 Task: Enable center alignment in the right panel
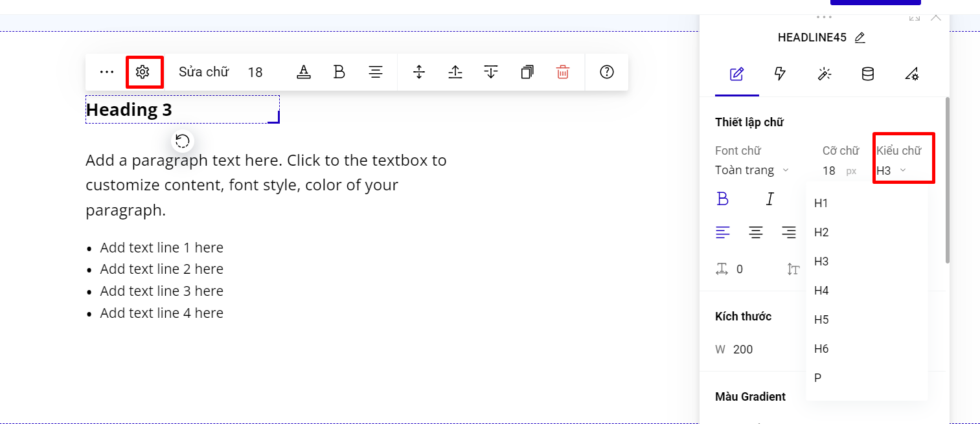[755, 232]
